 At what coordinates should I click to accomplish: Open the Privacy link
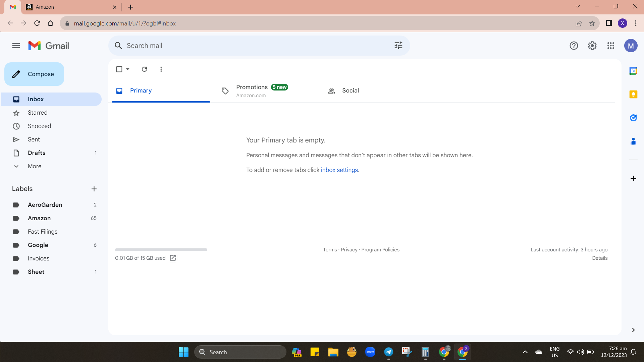[349, 250]
